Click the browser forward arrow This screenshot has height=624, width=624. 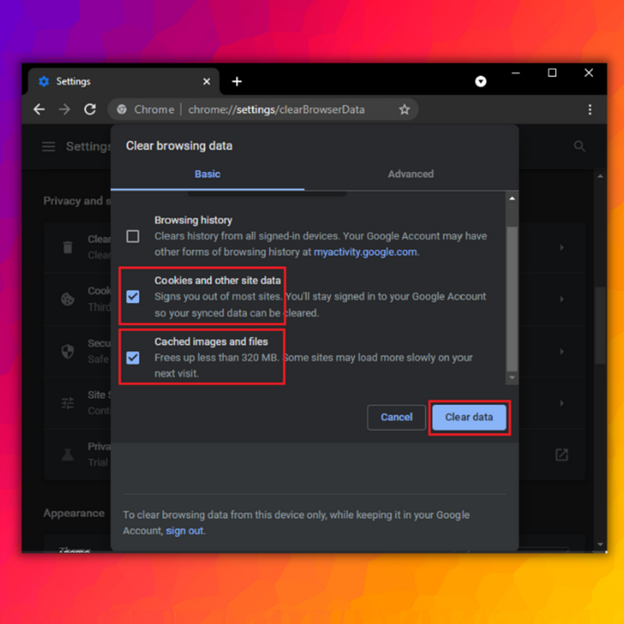coord(64,109)
